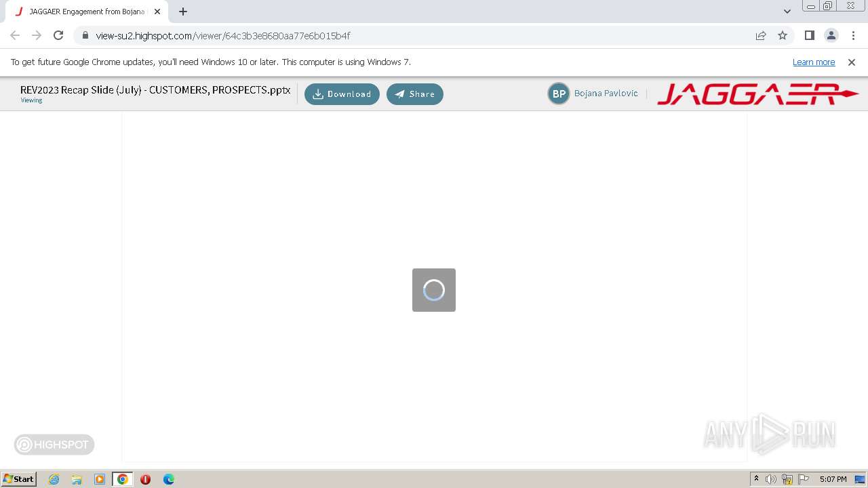Click the Bojana Pavlovic name
The image size is (868, 488).
point(606,94)
